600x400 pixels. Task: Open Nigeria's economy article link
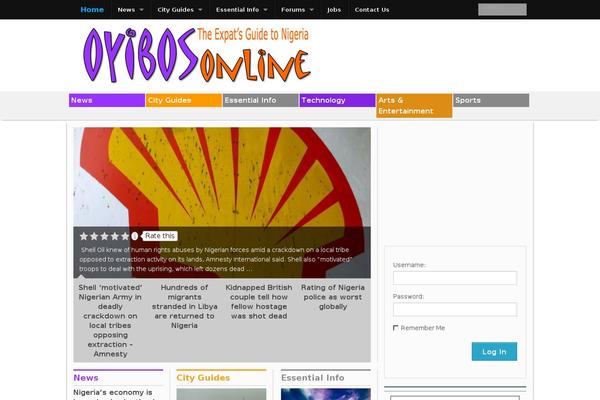(x=112, y=394)
